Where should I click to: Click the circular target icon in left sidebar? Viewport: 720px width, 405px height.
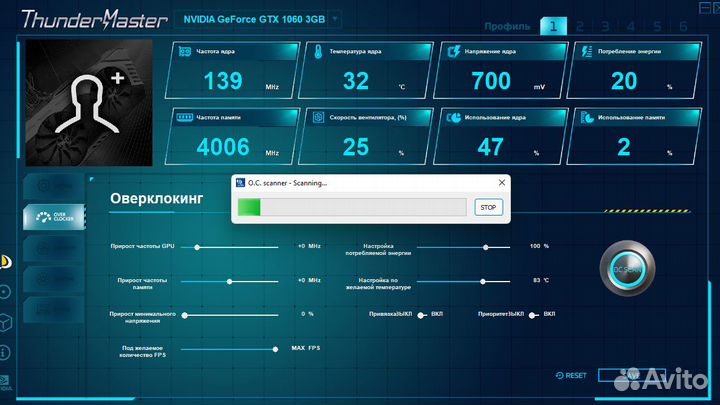coord(5,292)
